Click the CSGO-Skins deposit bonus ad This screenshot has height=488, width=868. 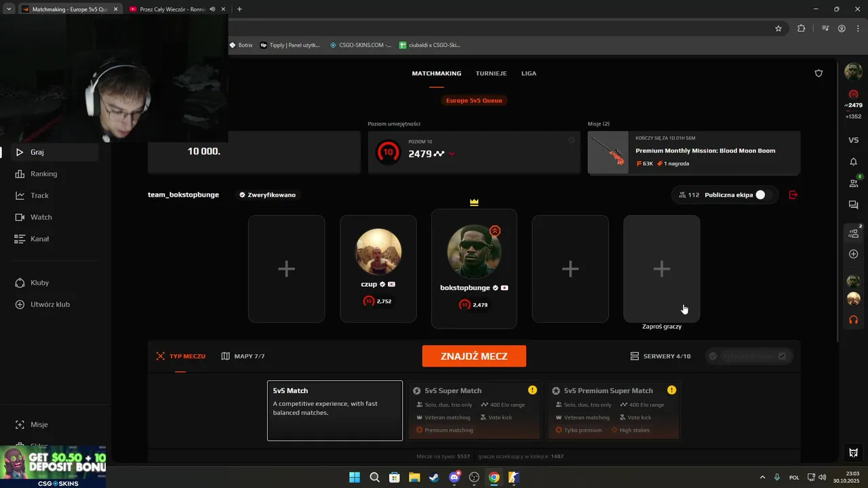[53, 466]
